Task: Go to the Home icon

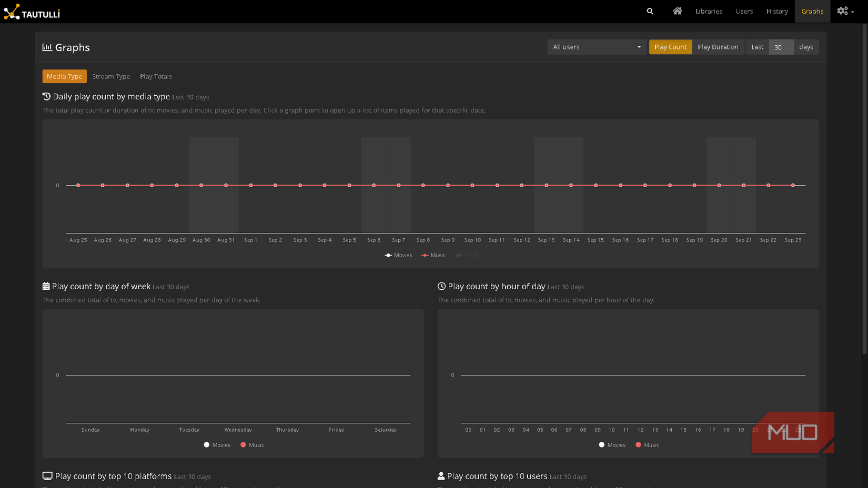Action: 677,11
